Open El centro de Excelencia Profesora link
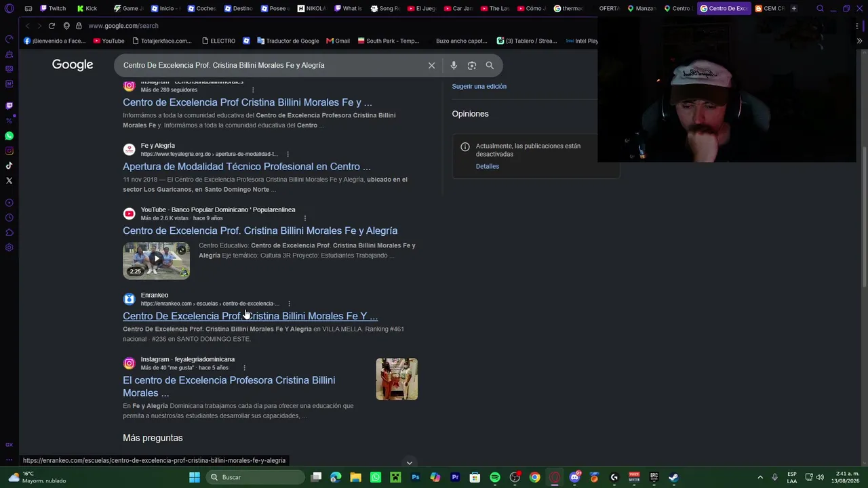 point(229,386)
